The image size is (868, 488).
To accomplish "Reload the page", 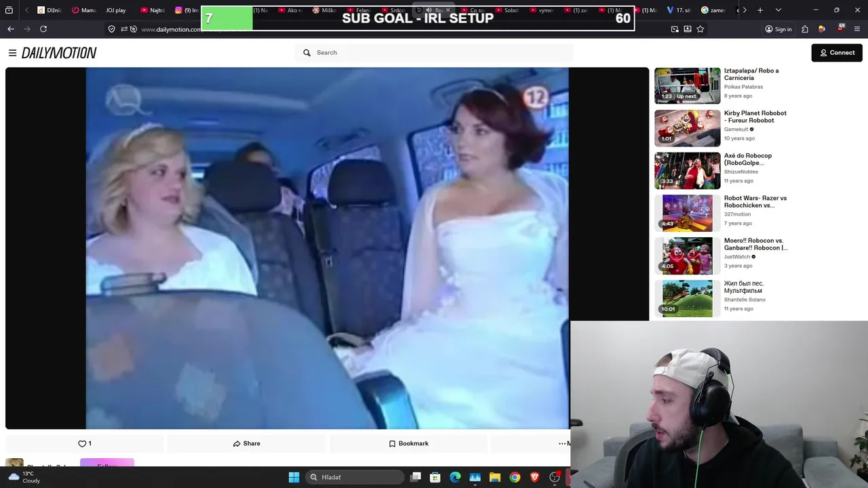I will tap(43, 29).
